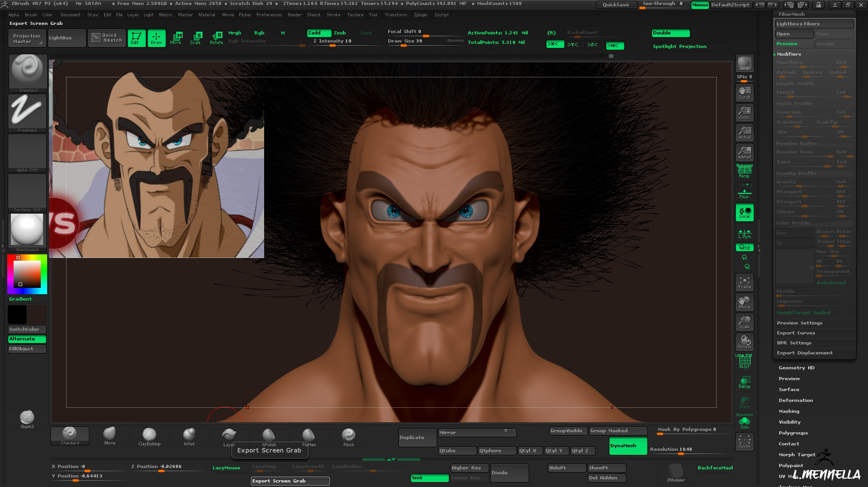Image resolution: width=868 pixels, height=487 pixels.
Task: Click the Actual size icon
Action: pyautogui.click(x=744, y=132)
